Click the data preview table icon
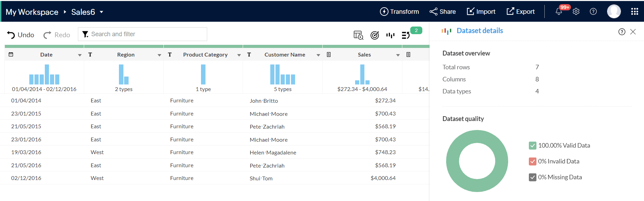Image resolution: width=644 pixels, height=201 pixels. tap(358, 35)
